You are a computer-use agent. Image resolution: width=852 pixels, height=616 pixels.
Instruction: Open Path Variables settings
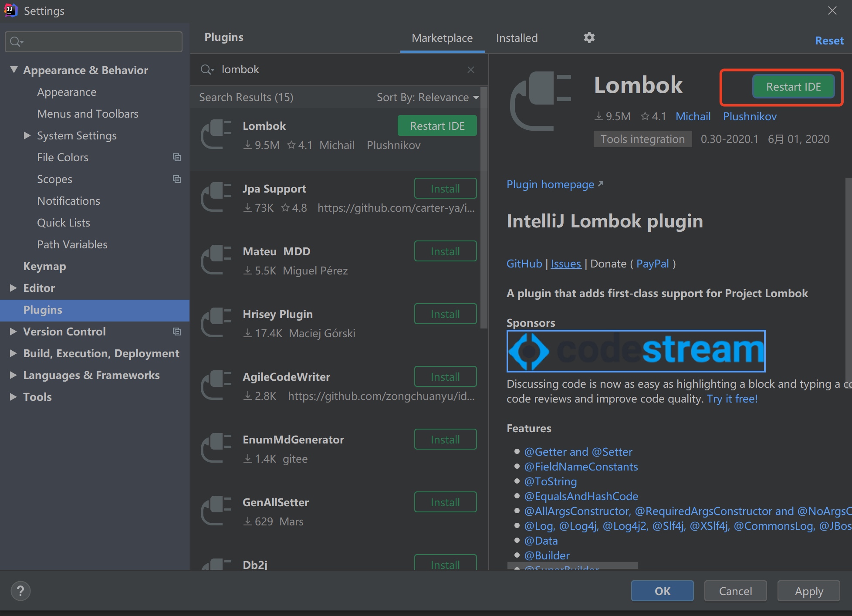[x=72, y=244]
